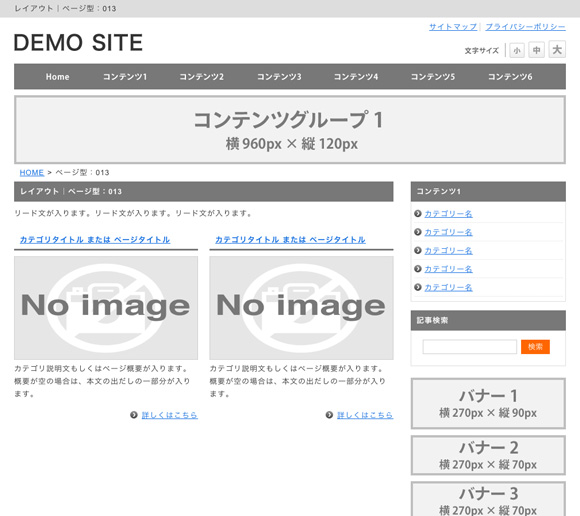Click the バナー 1 banner
This screenshot has height=516, width=580.
coord(488,404)
